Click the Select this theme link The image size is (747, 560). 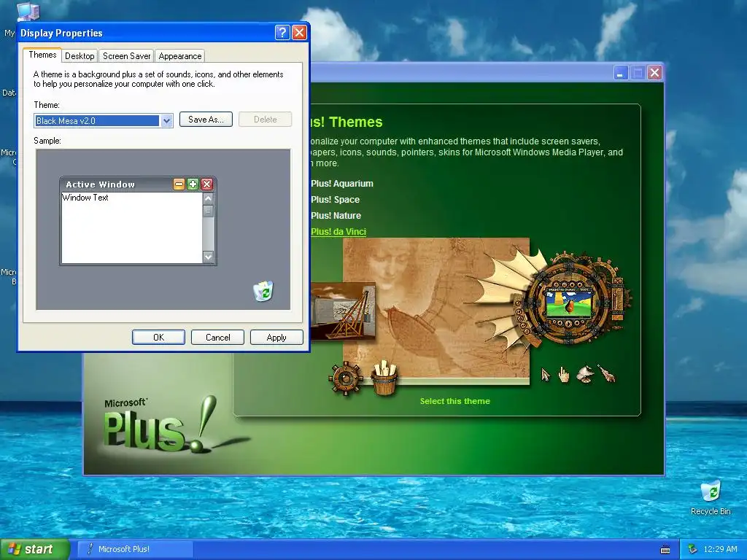pyautogui.click(x=455, y=401)
